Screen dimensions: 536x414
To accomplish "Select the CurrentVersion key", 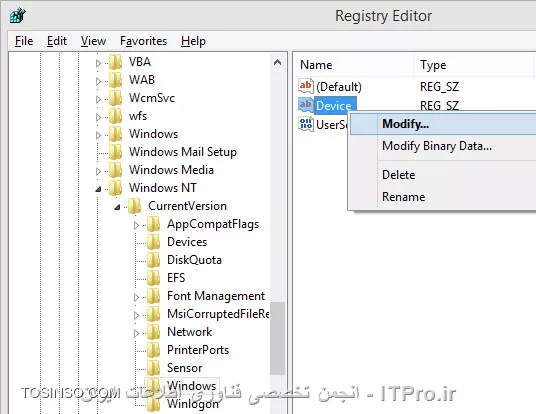I will 187,206.
